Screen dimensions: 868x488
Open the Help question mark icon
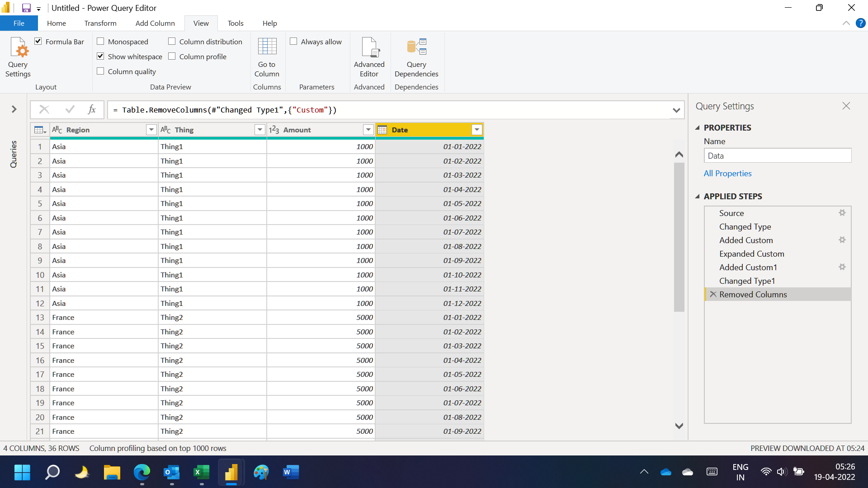pos(861,23)
